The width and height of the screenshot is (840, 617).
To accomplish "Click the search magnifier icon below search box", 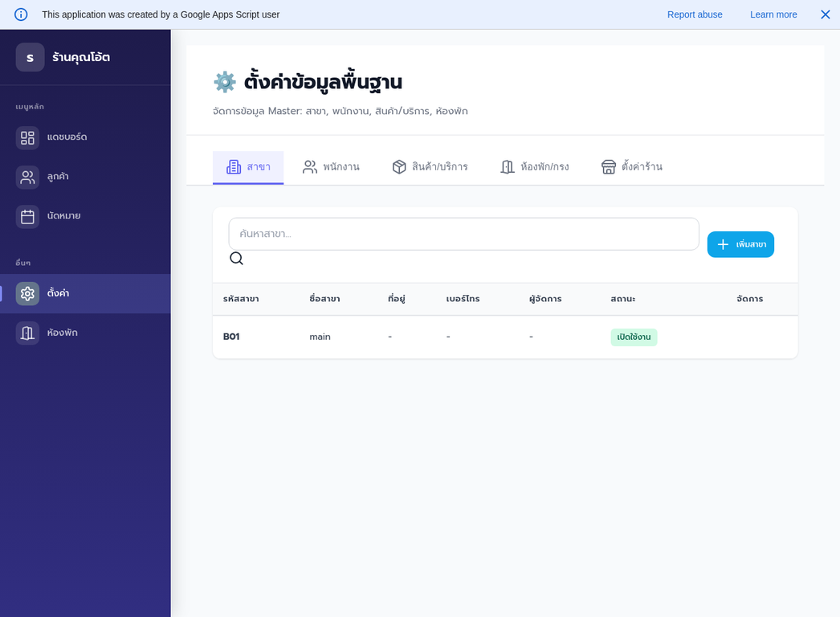I will pyautogui.click(x=236, y=259).
